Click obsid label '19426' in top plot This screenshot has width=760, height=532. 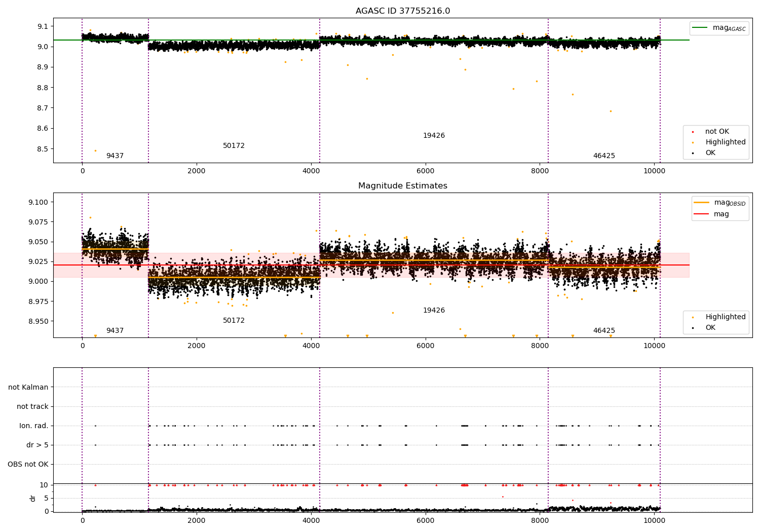pos(434,136)
